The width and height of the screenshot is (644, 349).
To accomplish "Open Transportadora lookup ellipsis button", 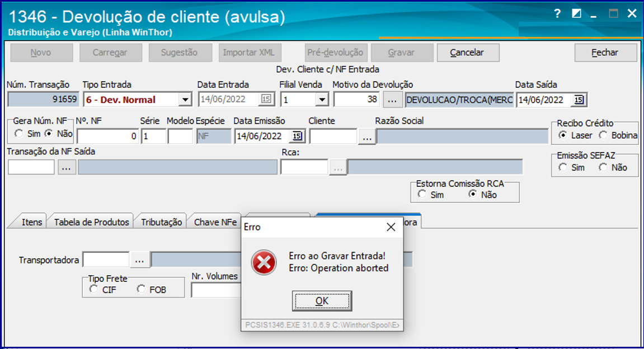I will coord(139,260).
